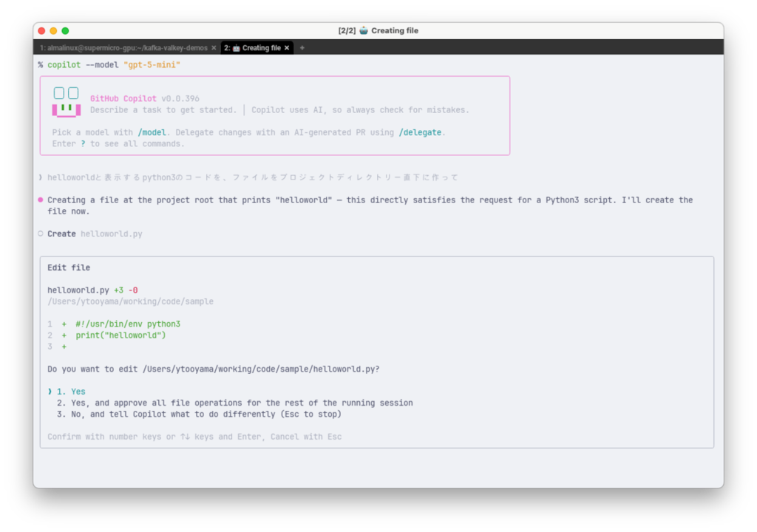The height and width of the screenshot is (532, 757).
Task: Click the line '#!/usr/bin/env python3'
Action: 127,324
